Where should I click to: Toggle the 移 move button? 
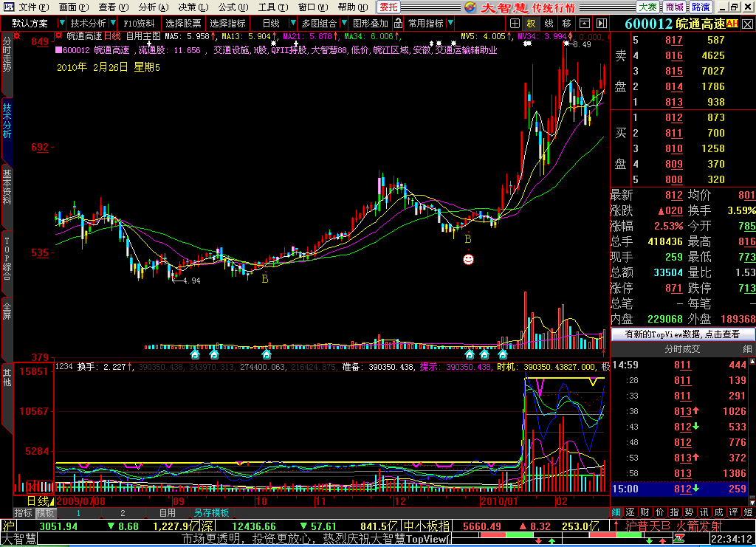566,23
